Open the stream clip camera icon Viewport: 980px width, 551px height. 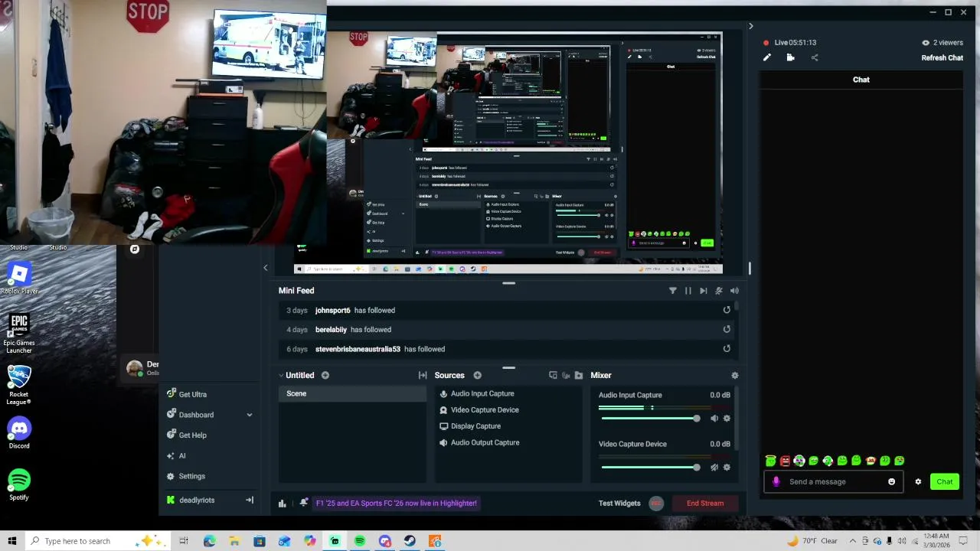(790, 57)
